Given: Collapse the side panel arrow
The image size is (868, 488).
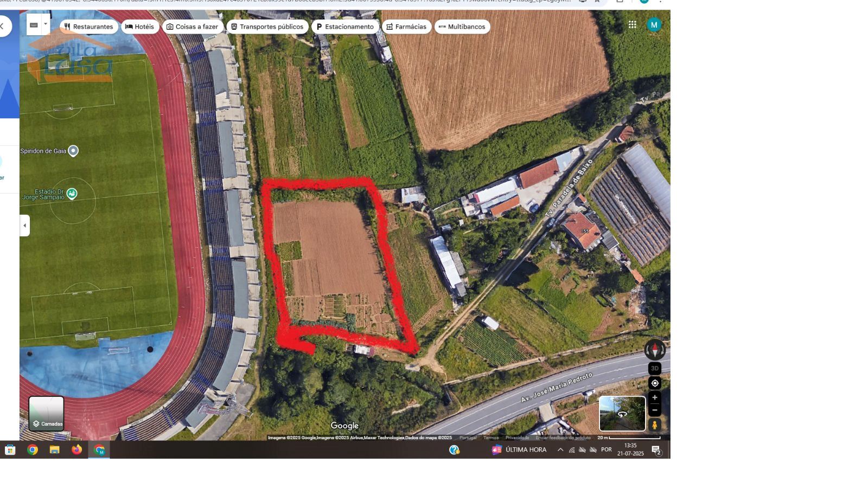Looking at the screenshot, I should [24, 226].
